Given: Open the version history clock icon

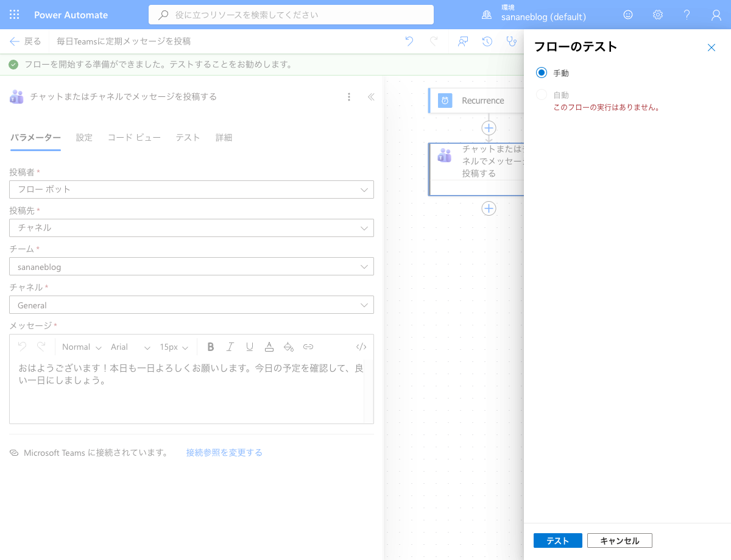Looking at the screenshot, I should coord(487,41).
